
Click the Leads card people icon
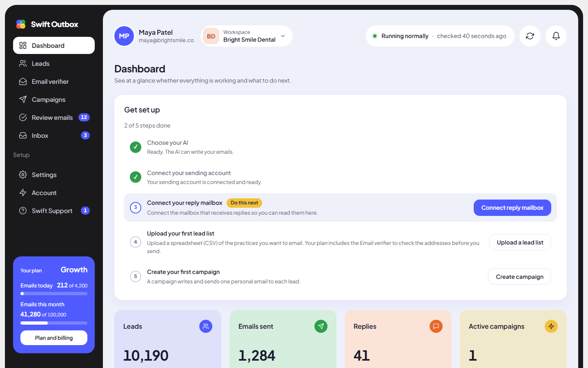point(206,326)
